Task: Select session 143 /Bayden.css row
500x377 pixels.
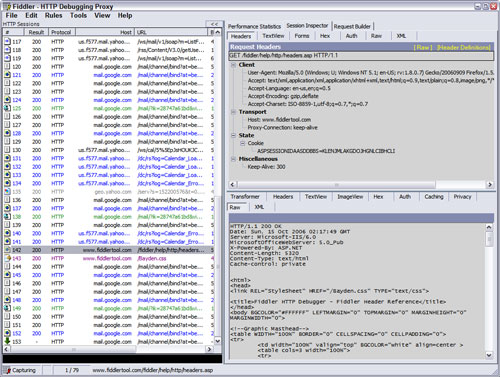Action: (109, 258)
